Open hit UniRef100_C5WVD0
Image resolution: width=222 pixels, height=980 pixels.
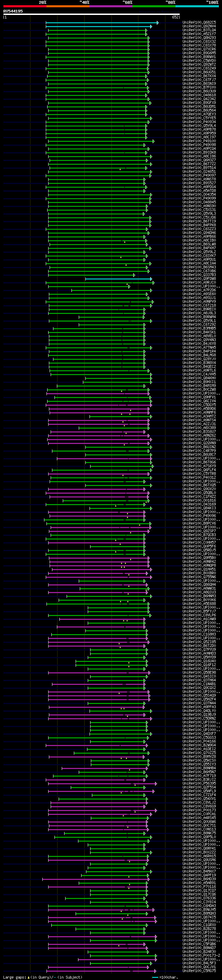point(199,60)
